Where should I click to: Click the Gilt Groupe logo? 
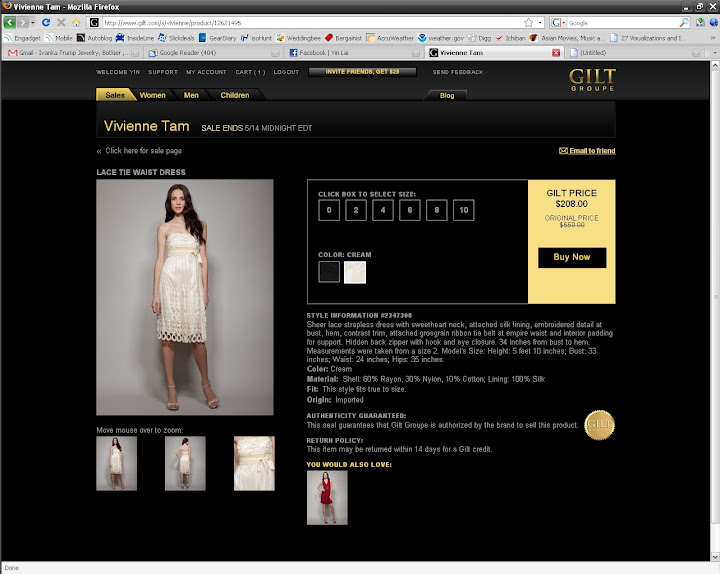click(592, 80)
